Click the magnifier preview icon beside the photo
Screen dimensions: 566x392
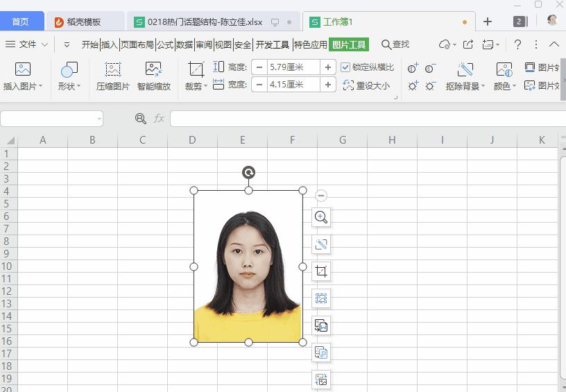click(321, 217)
